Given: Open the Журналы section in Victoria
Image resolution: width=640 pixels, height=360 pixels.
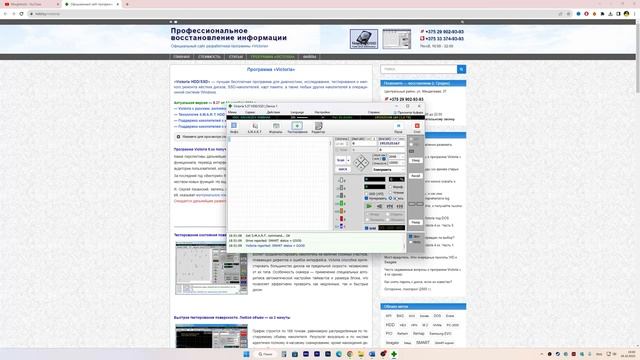Looking at the screenshot, I should click(276, 128).
